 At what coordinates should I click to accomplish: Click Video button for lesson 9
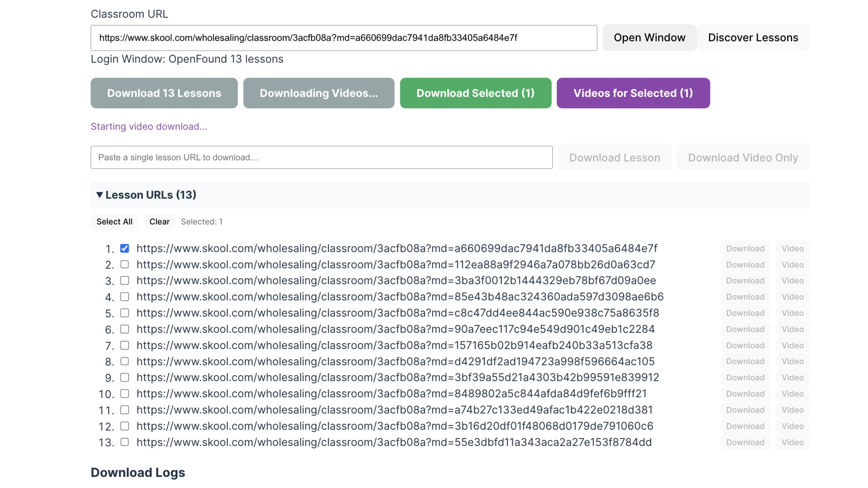(792, 378)
